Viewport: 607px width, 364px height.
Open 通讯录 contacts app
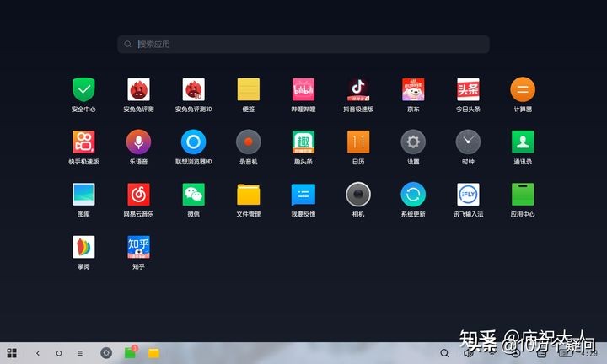pos(523,142)
